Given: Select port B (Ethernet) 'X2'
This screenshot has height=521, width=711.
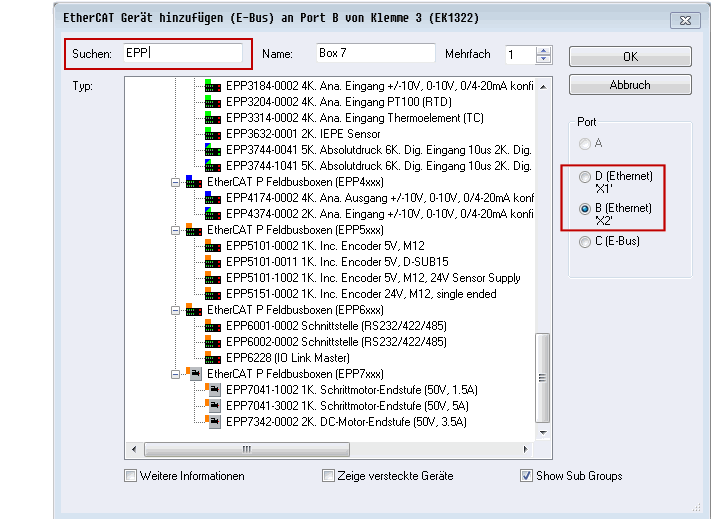Looking at the screenshot, I should click(x=585, y=209).
